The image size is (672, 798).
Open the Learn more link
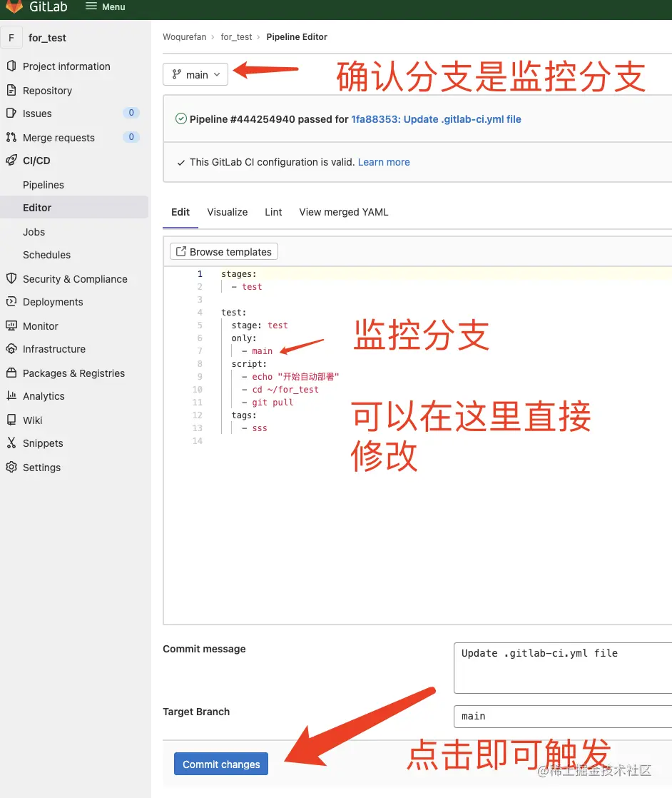384,162
